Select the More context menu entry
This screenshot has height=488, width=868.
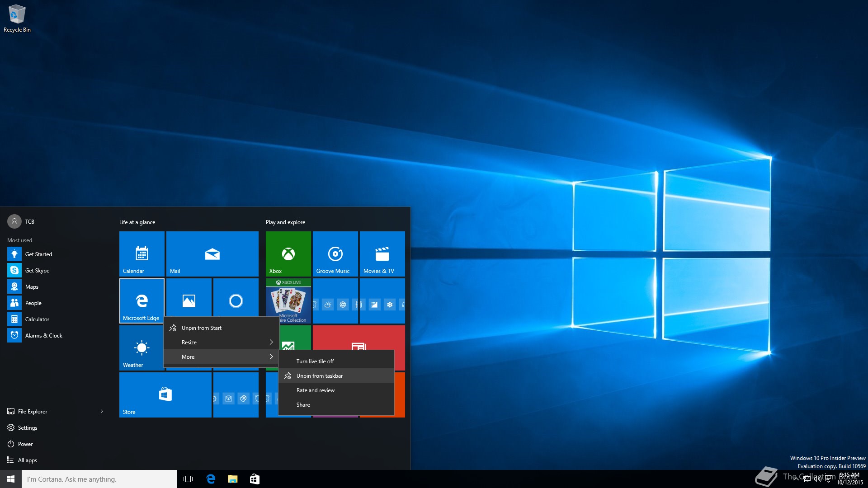222,357
